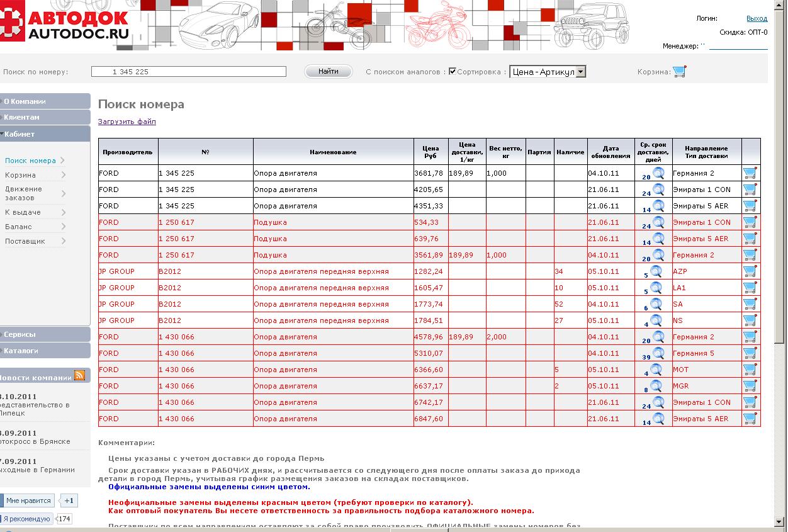Open the Каталоги menu section
The height and width of the screenshot is (532, 788).
[45, 350]
